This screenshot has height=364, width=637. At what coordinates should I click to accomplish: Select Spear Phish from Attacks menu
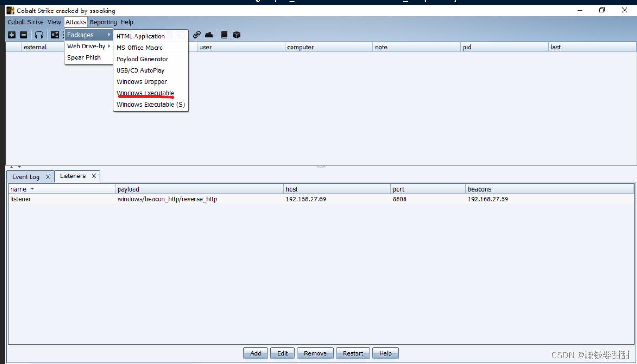89,58
